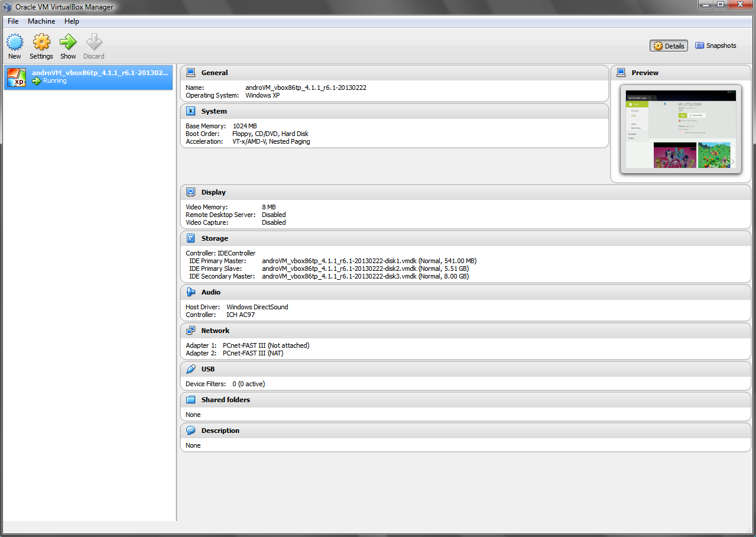Close the VirtualBox Manager window
Image resolution: width=756 pixels, height=537 pixels.
point(741,5)
